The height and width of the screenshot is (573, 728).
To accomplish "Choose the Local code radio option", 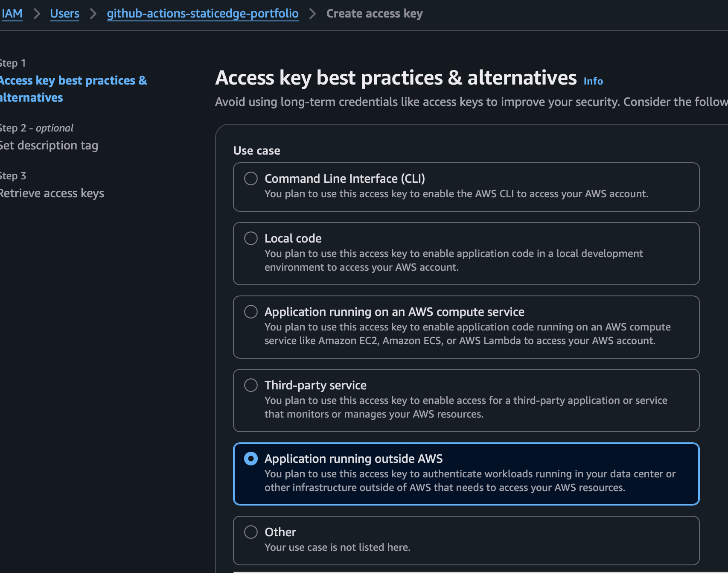I will 251,238.
